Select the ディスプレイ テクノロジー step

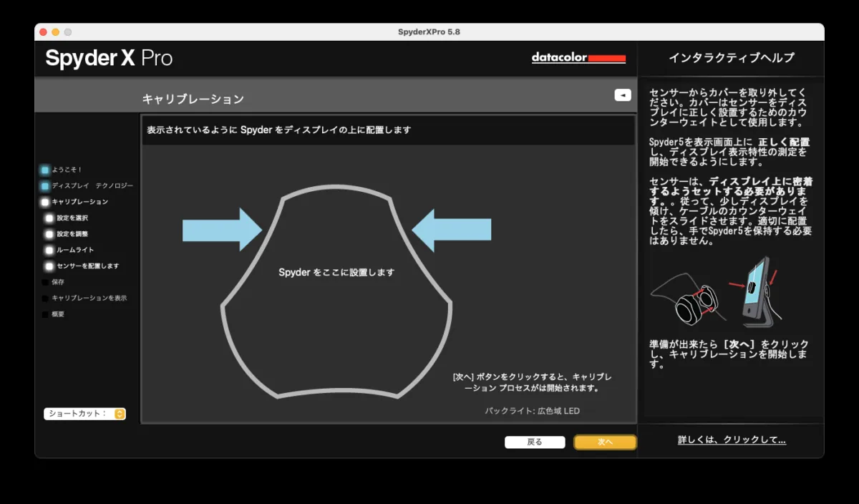click(x=45, y=186)
